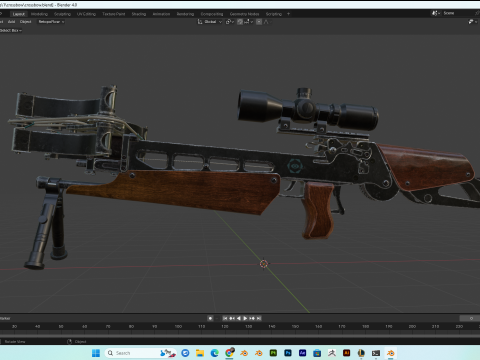
Task: Jump to the timeline end frame
Action: pos(259,318)
